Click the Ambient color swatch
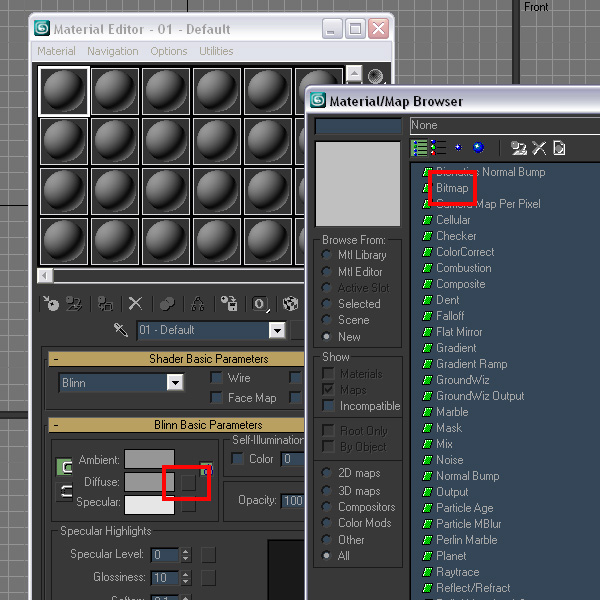 point(149,459)
